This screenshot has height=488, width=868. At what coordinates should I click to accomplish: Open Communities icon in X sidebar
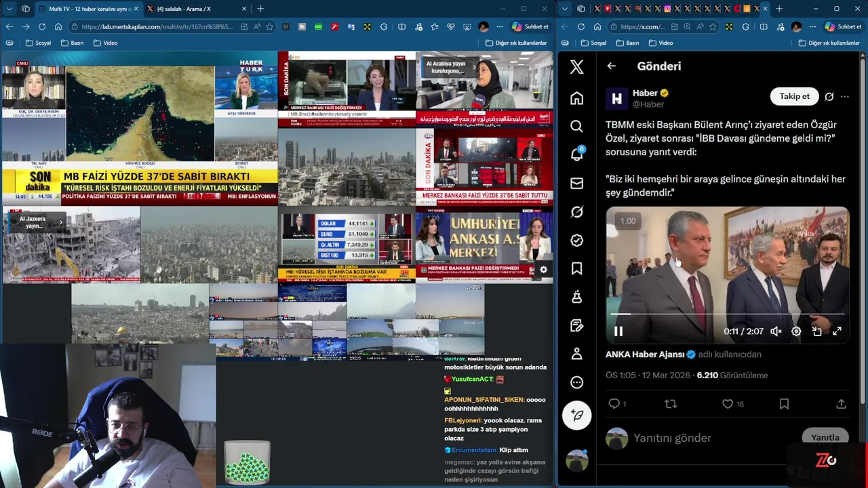(576, 297)
